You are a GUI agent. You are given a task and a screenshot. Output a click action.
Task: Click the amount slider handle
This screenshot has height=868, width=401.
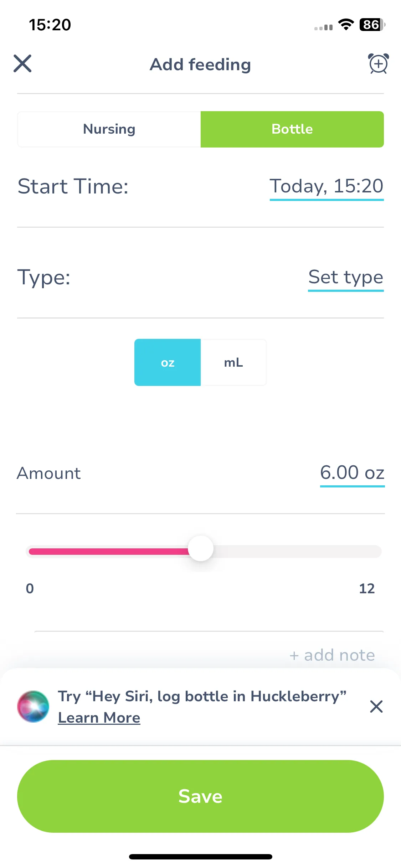point(201,549)
